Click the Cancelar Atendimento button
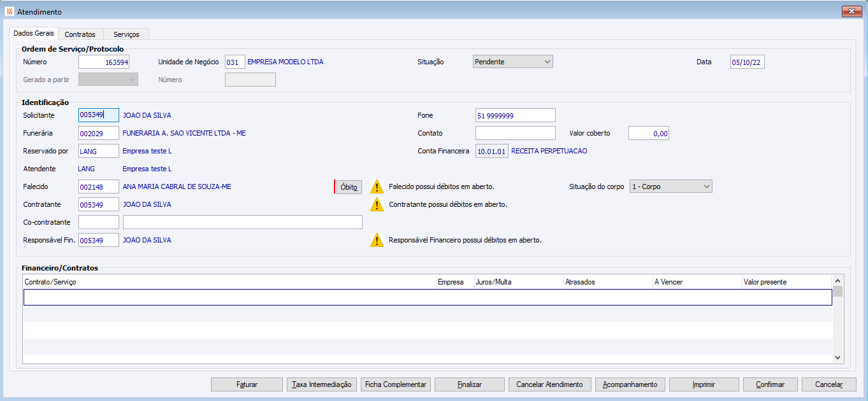This screenshot has width=868, height=401. point(549,384)
